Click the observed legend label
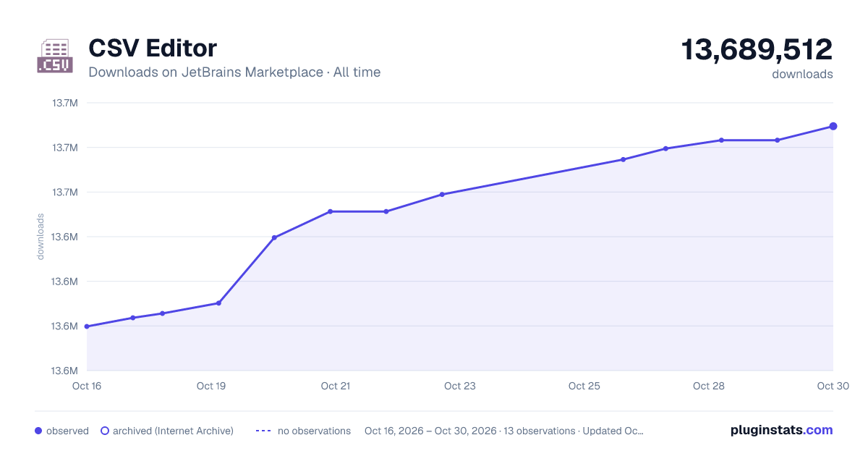The width and height of the screenshot is (868, 456). 67,431
